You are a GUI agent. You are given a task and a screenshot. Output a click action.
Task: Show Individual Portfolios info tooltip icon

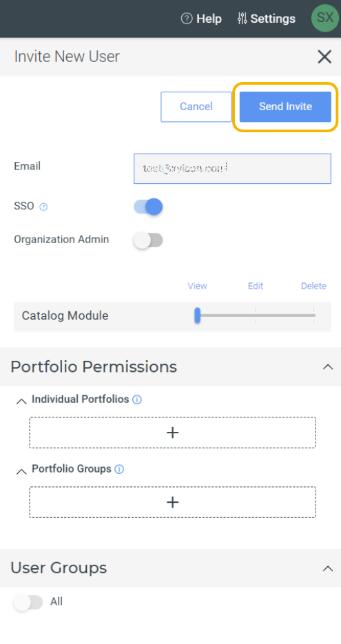click(137, 399)
